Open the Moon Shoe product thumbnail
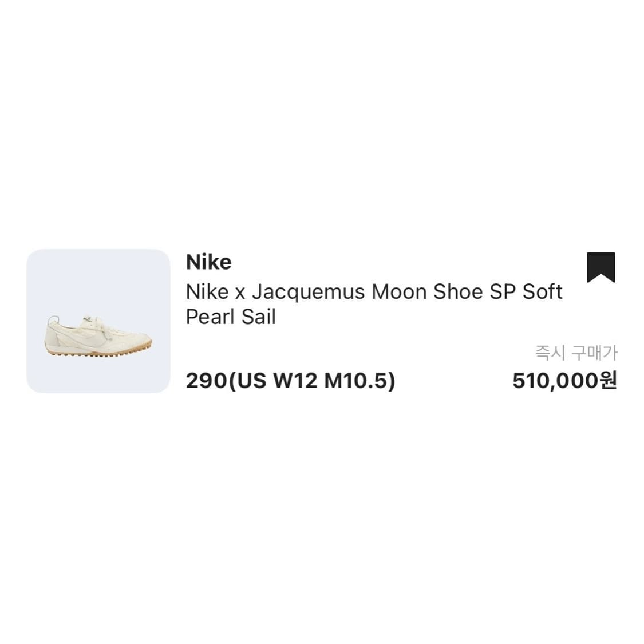Viewport: 644px width, 644px height. click(x=98, y=321)
